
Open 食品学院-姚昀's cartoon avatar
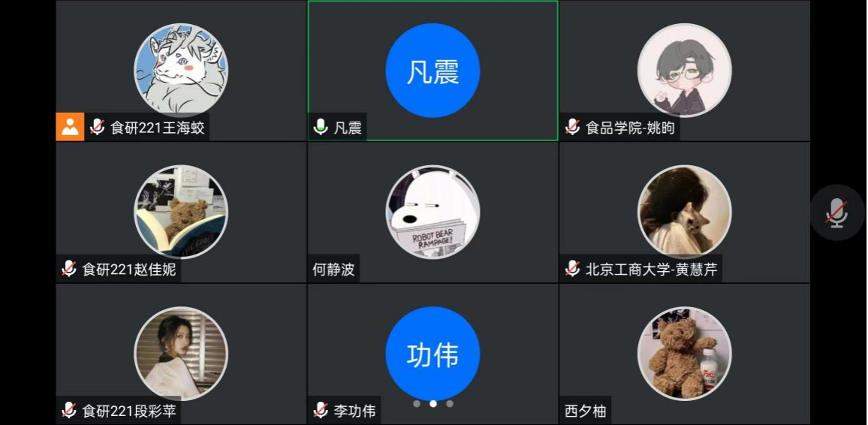click(x=685, y=71)
